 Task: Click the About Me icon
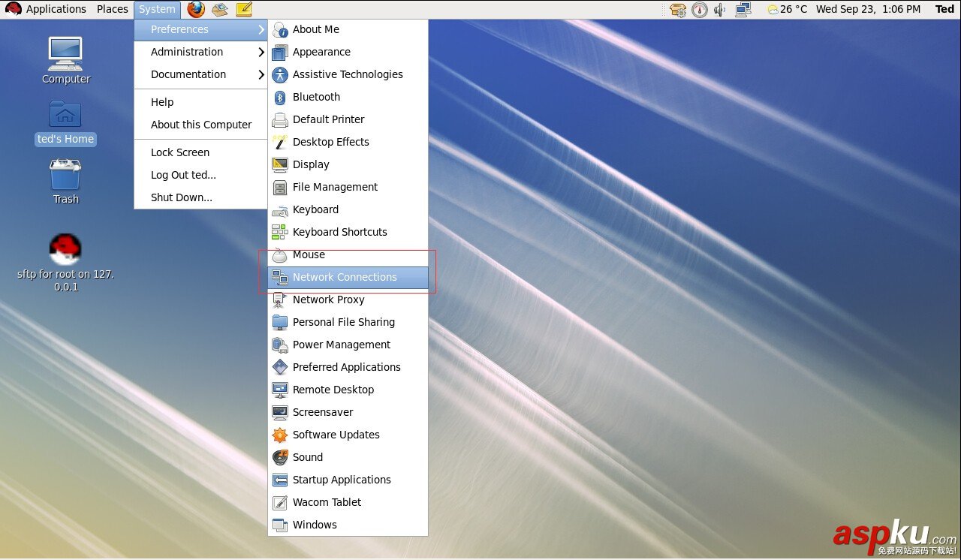coord(280,29)
